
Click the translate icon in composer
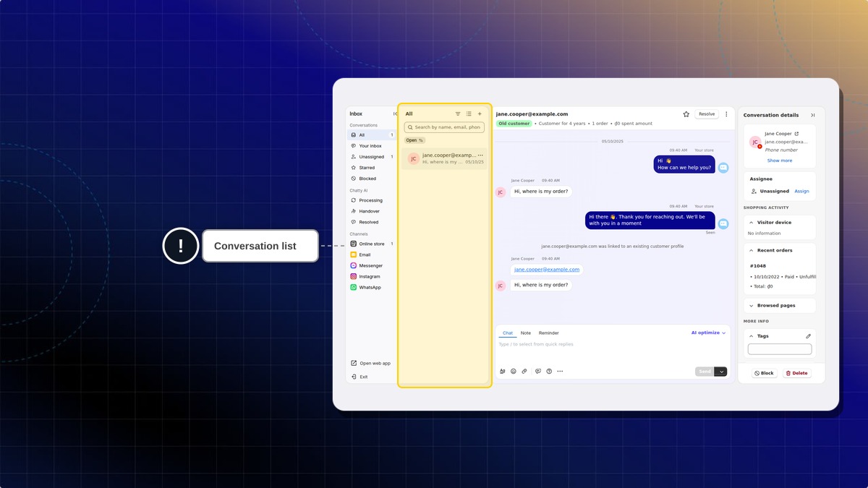[503, 372]
